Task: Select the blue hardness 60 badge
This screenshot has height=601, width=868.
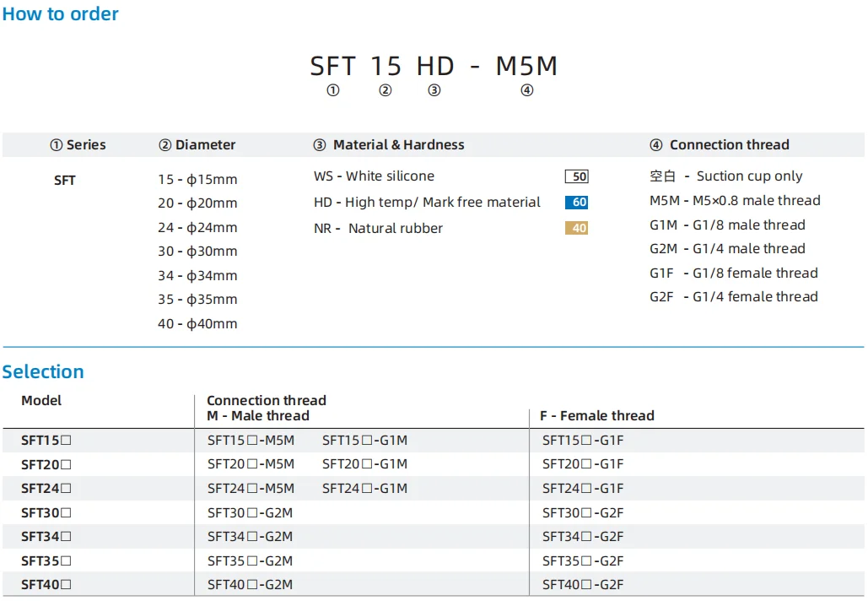Action: (x=577, y=203)
